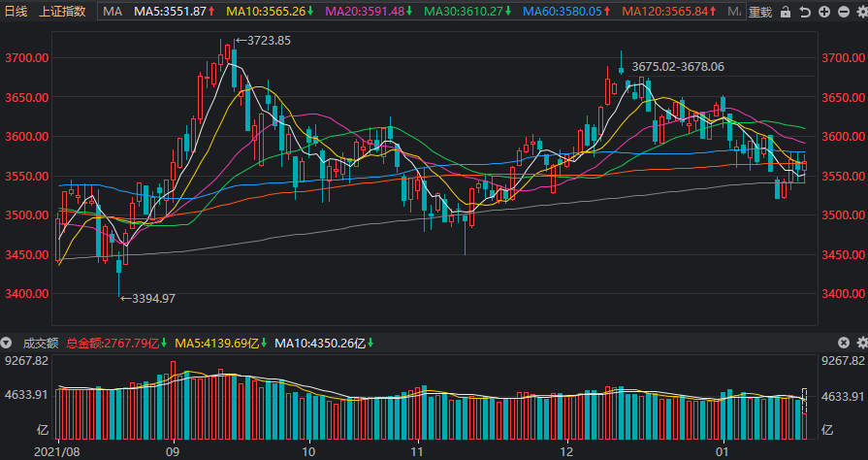868x460 pixels.
Task: Click the lock icon in top toolbar
Action: (785, 13)
